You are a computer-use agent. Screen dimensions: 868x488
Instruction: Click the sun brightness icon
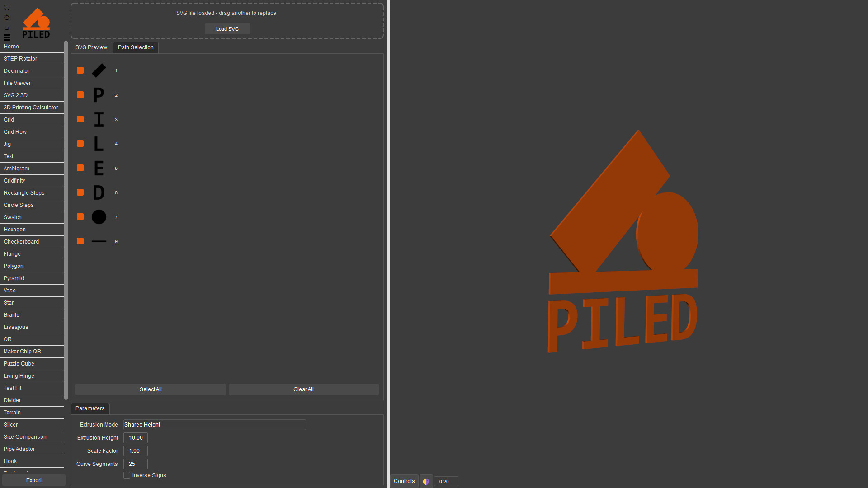pos(6,18)
